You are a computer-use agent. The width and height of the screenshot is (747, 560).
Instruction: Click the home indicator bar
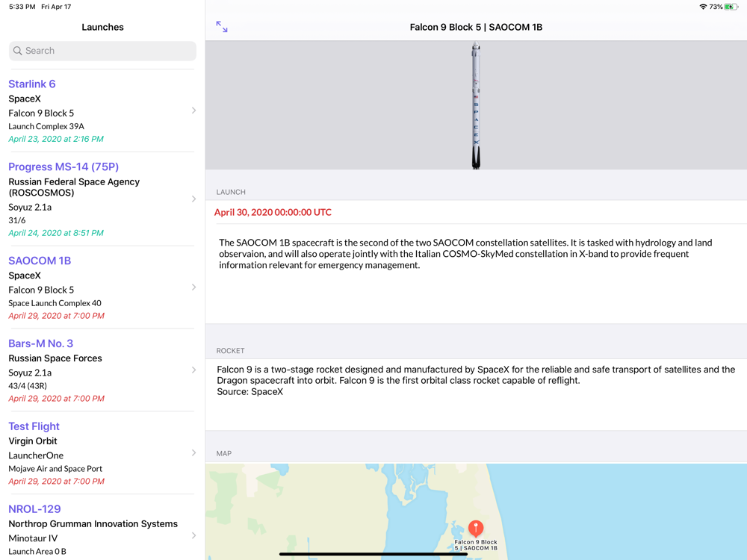coord(373,554)
